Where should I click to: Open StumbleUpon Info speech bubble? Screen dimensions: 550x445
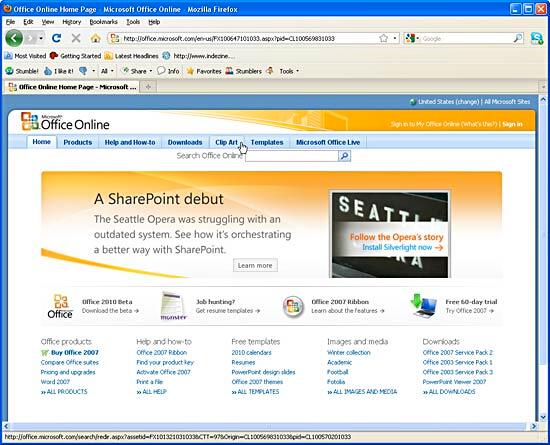point(168,71)
